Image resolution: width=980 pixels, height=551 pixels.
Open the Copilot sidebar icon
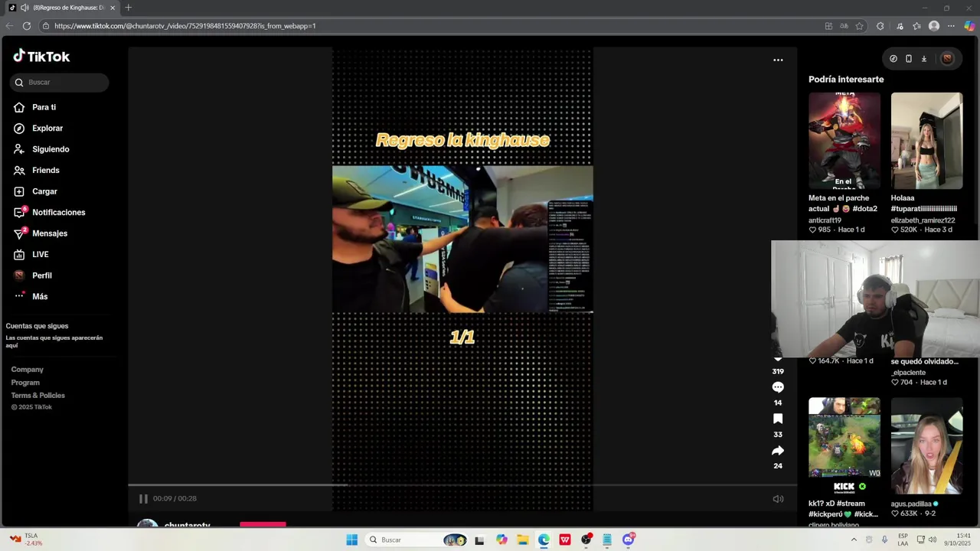point(970,26)
